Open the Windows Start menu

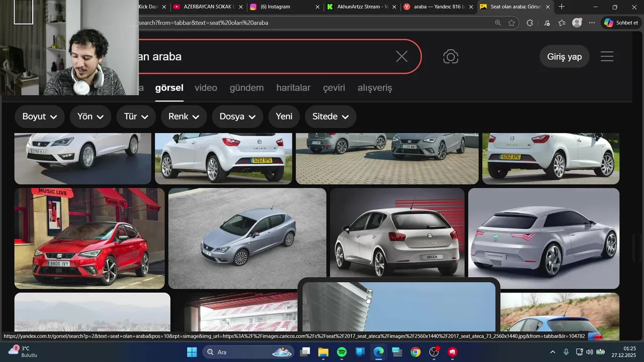(x=192, y=352)
